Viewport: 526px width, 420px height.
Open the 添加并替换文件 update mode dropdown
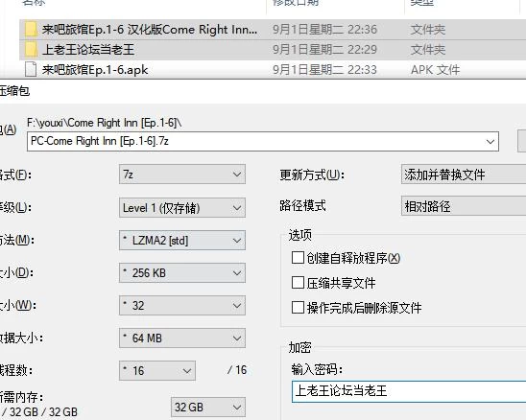tap(464, 175)
